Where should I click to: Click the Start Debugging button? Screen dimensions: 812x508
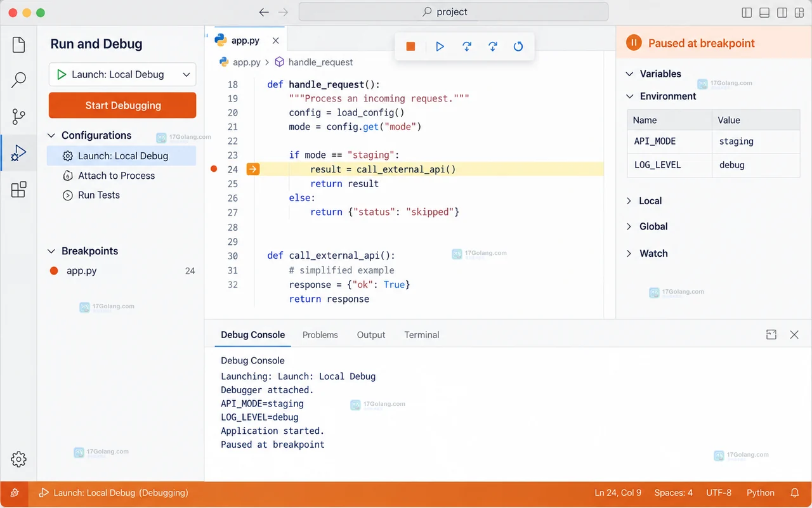click(122, 105)
